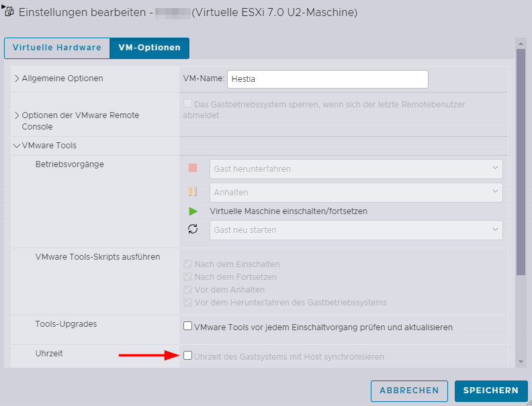The height and width of the screenshot is (406, 532).
Task: Click the red stop power-off icon
Action: 193,168
